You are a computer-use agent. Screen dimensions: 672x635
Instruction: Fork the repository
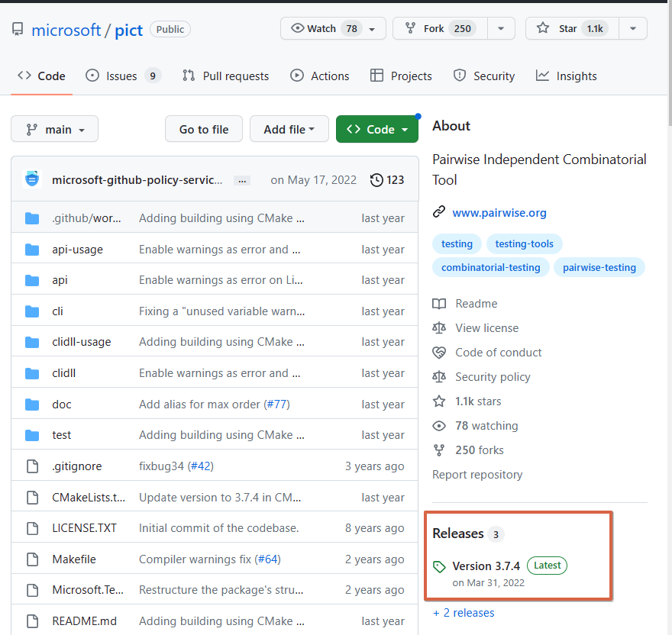440,29
